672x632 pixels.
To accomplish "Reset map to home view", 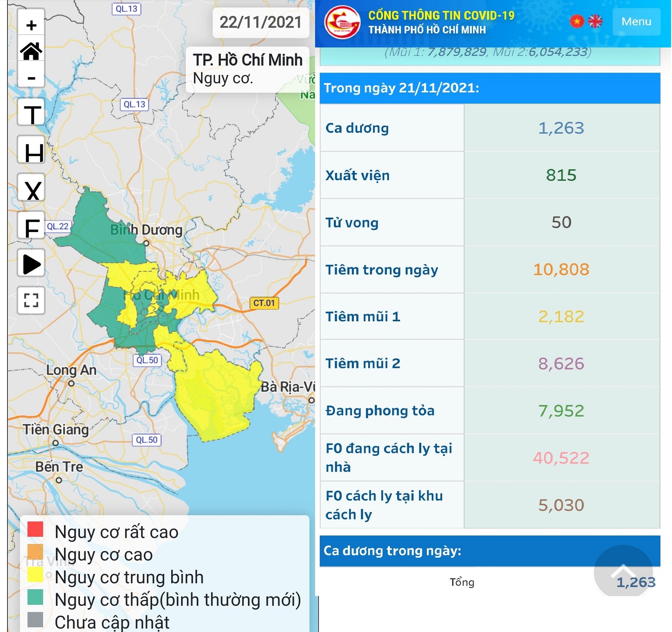I will tap(31, 51).
